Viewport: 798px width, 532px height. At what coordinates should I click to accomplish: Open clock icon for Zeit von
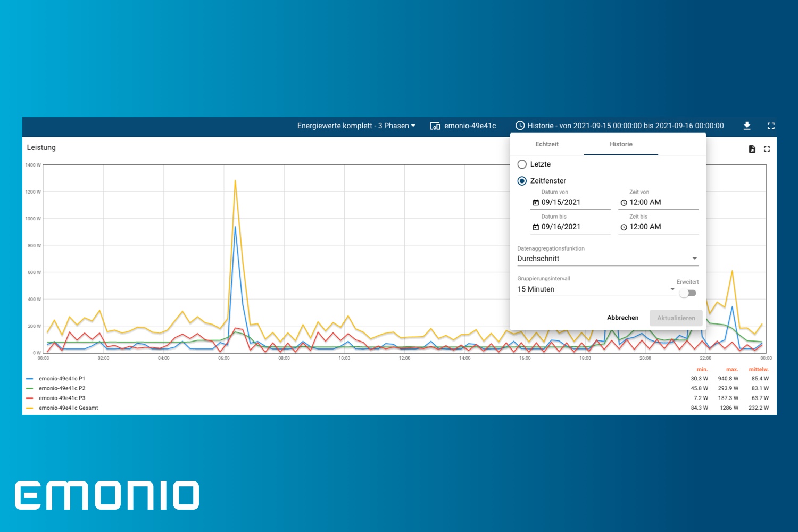[x=624, y=203]
